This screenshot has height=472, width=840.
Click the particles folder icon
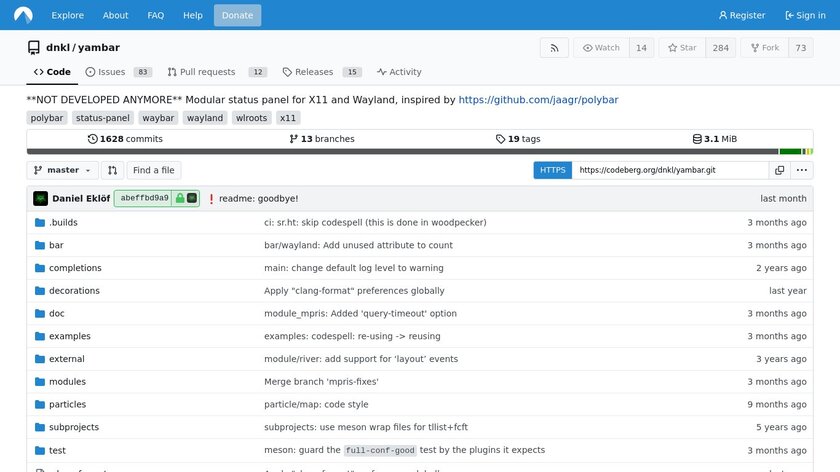40,404
